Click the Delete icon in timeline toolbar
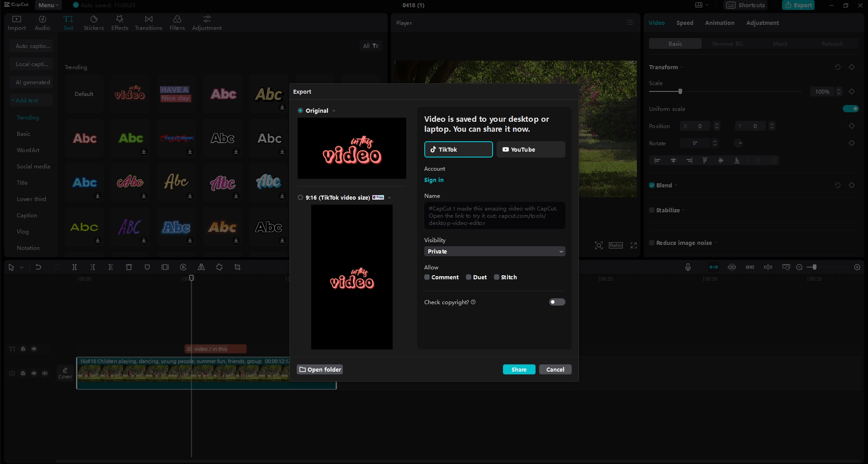868x464 pixels. (129, 267)
